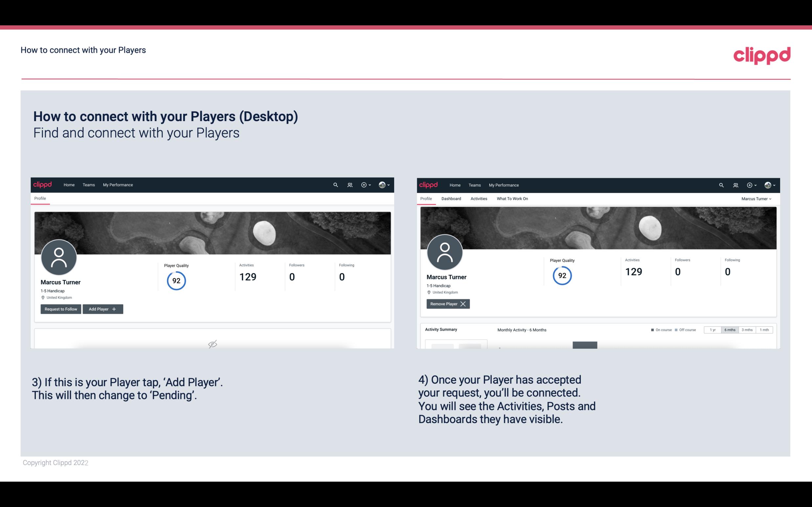Select the 'What To On' tab right screenshot
Image resolution: width=812 pixels, height=507 pixels.
pos(511,199)
